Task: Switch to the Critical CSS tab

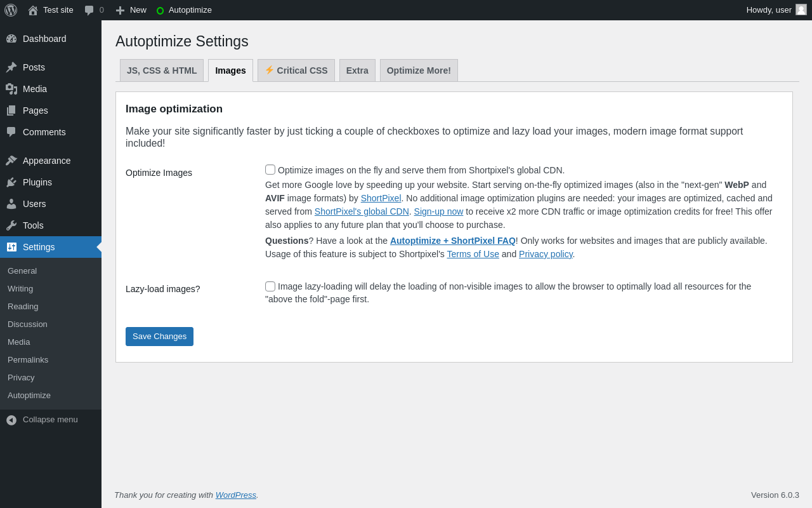Action: click(296, 70)
